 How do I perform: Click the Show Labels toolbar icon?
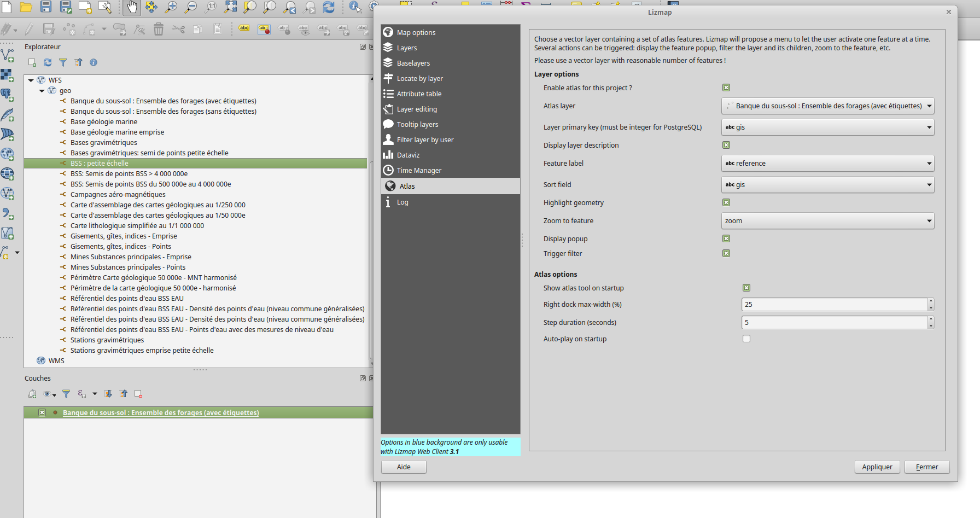(x=244, y=28)
